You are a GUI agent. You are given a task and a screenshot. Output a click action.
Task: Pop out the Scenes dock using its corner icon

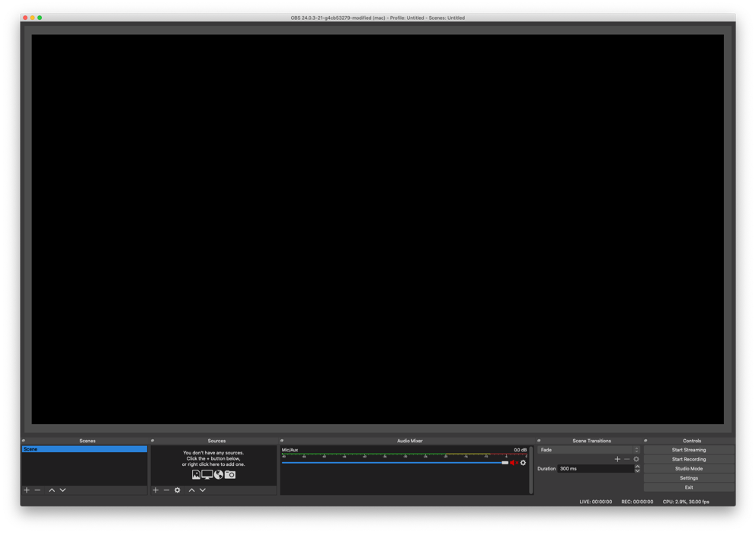coord(24,441)
